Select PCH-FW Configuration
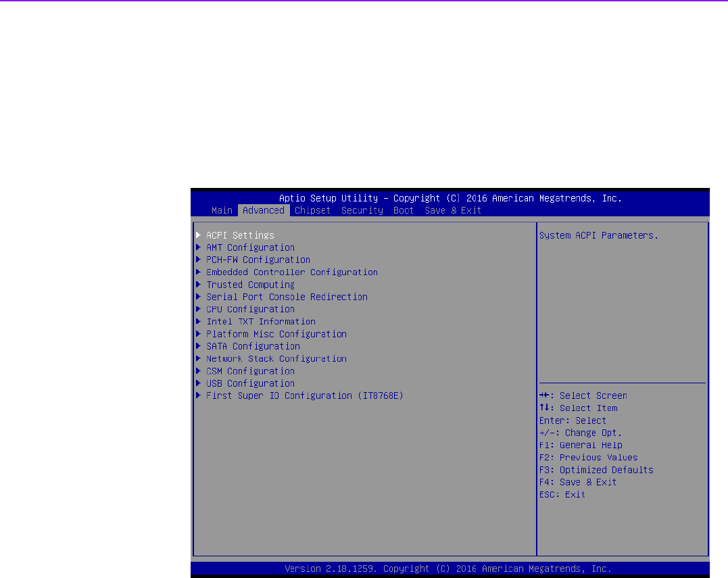Screen dimensions: 728x578 (x=258, y=260)
